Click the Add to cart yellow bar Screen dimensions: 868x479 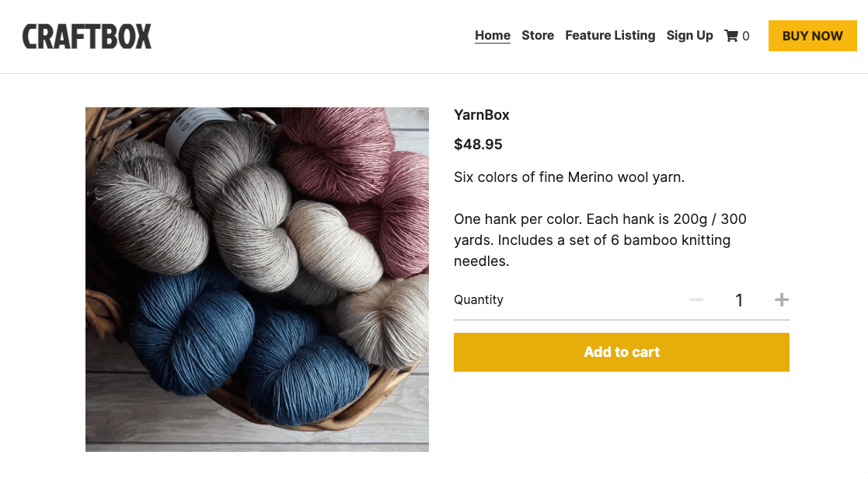[x=622, y=351]
